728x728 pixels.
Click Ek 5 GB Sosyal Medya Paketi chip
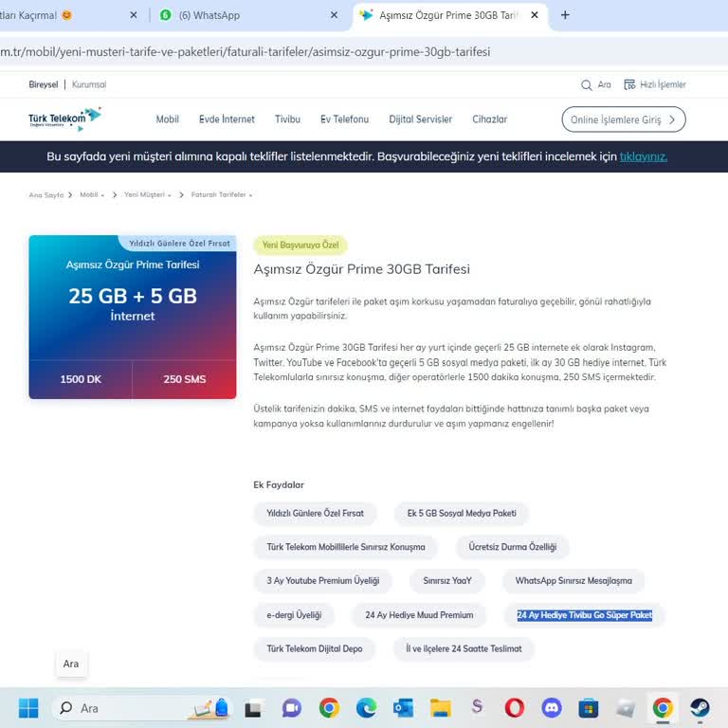point(462,514)
